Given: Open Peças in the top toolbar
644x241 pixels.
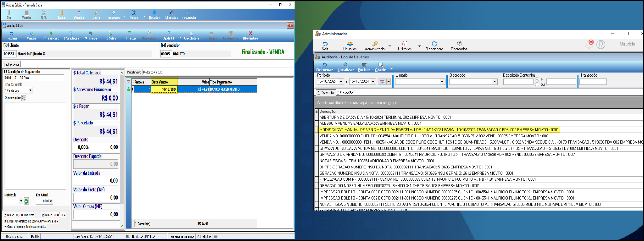Looking at the screenshot, I should (x=134, y=15).
